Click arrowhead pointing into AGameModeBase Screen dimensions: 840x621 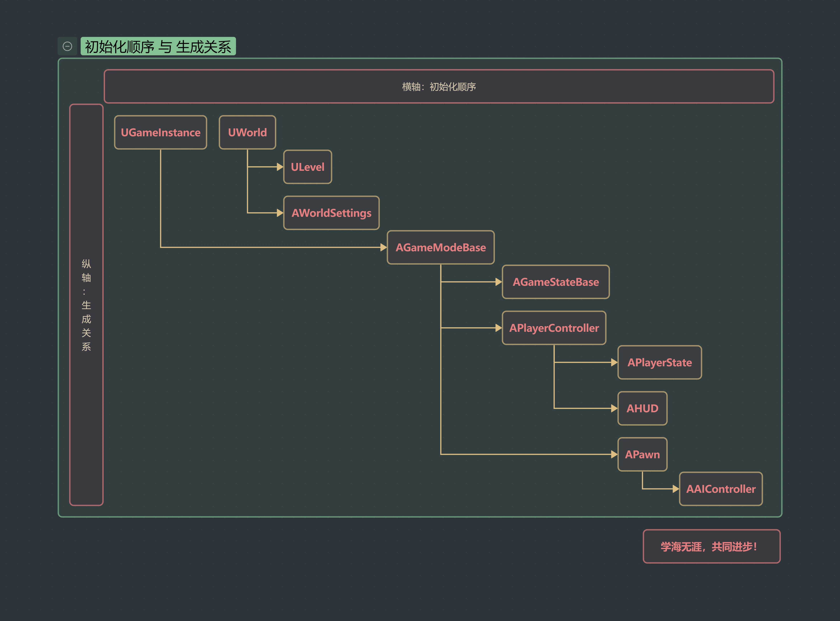(x=383, y=247)
